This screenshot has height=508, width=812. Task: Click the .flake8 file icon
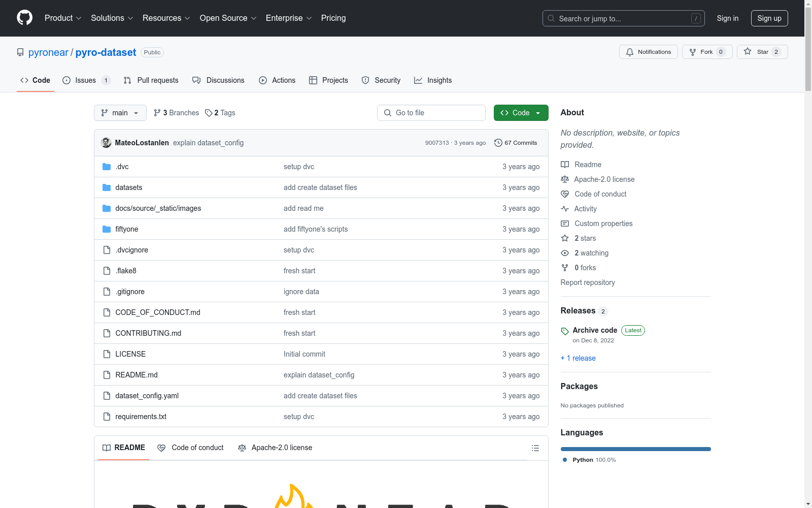click(x=107, y=271)
